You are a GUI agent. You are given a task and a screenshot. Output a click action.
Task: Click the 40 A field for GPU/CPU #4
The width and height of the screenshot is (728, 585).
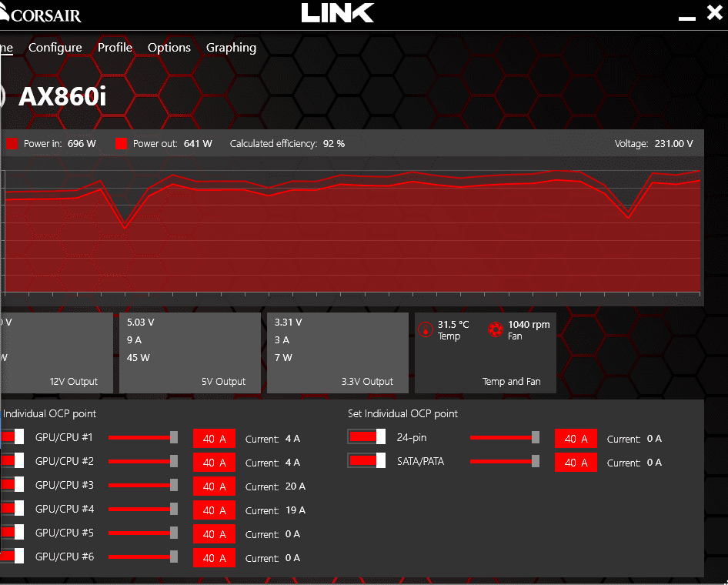coord(214,510)
